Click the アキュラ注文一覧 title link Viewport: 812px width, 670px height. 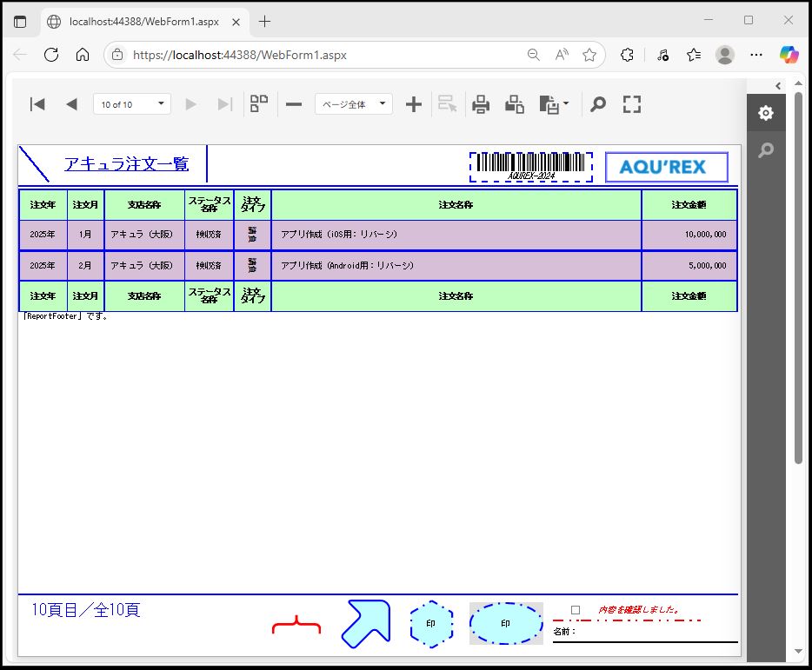pos(126,164)
